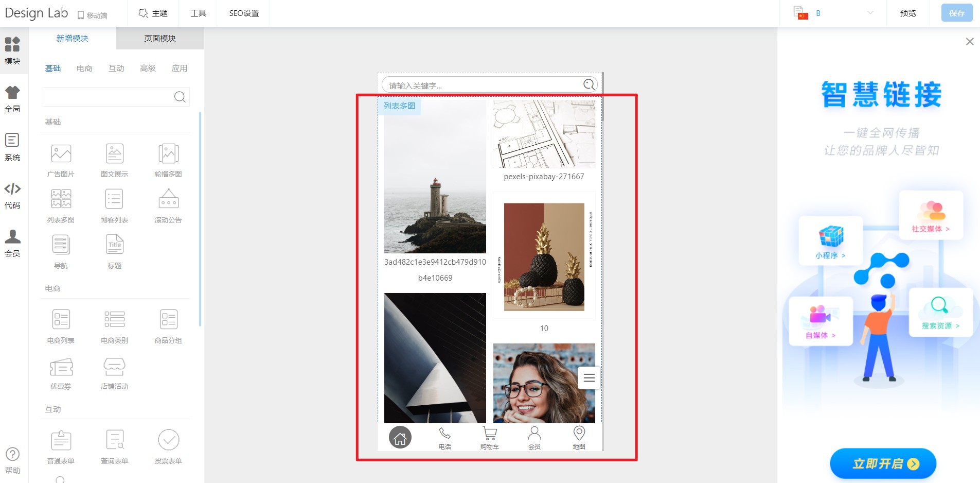Open the 小程序 link card
This screenshot has height=483, width=980.
[830, 240]
